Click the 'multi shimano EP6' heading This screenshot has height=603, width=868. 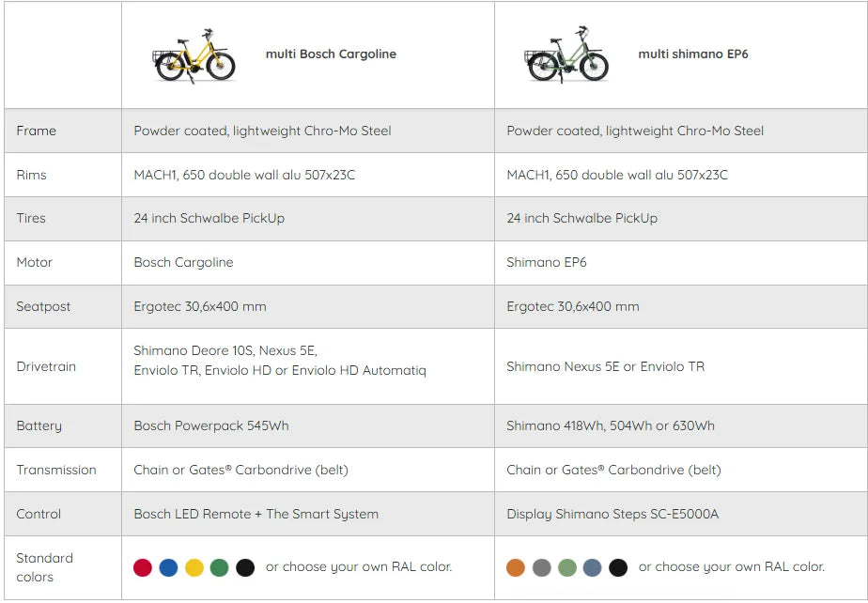693,54
